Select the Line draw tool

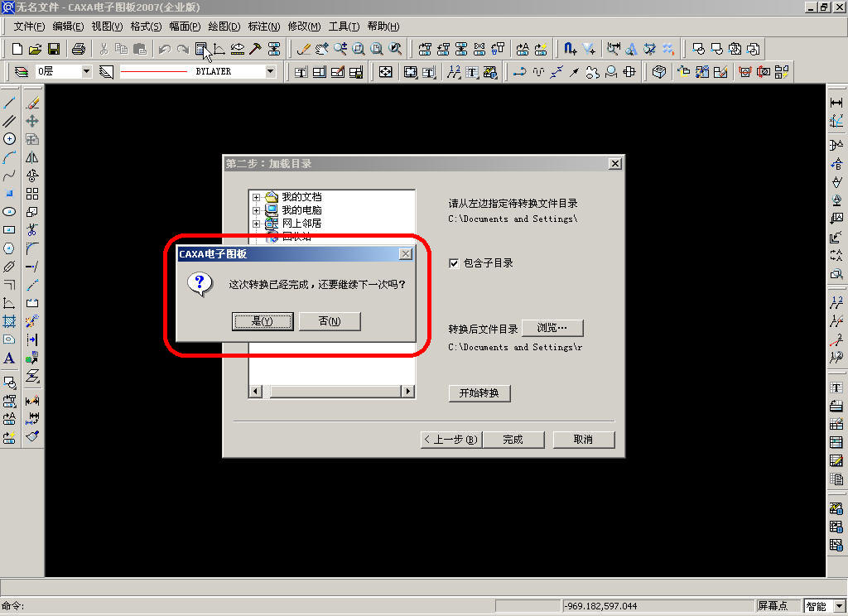coord(9,103)
